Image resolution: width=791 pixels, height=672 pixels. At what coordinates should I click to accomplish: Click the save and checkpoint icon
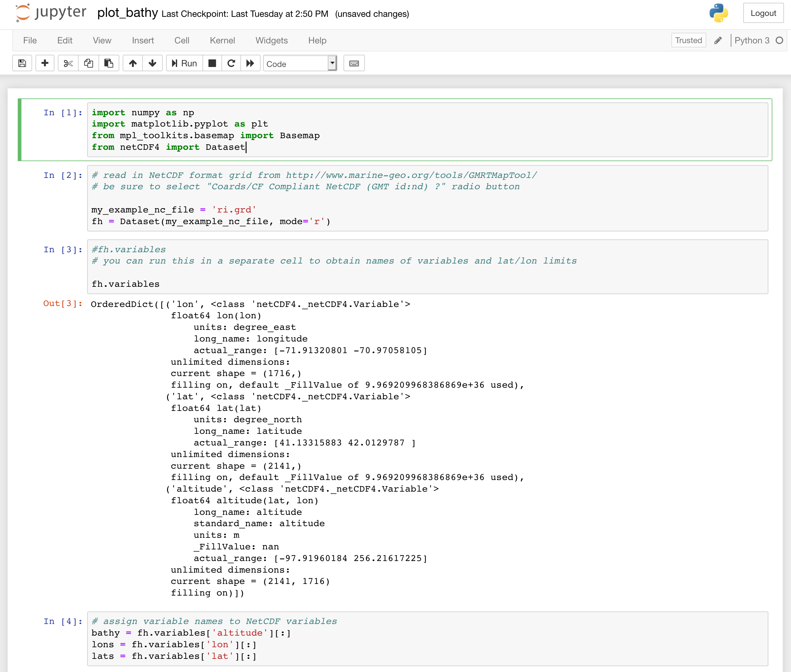(22, 63)
